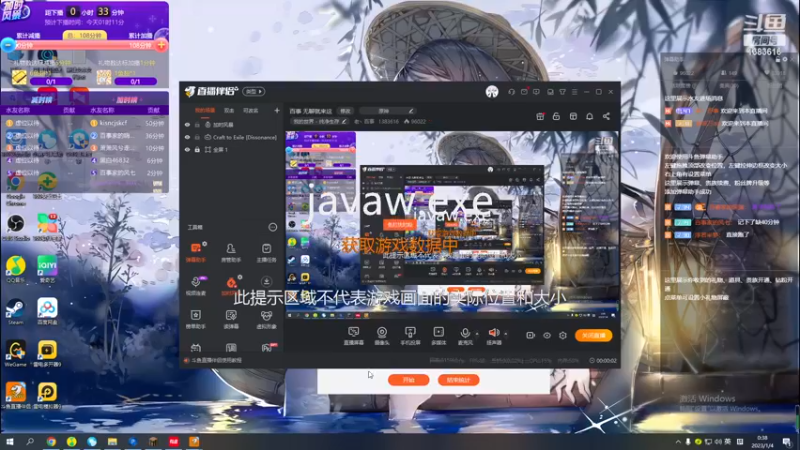The image size is (800, 450).
Task: Open the Windows Start menu
Action: click(9, 442)
